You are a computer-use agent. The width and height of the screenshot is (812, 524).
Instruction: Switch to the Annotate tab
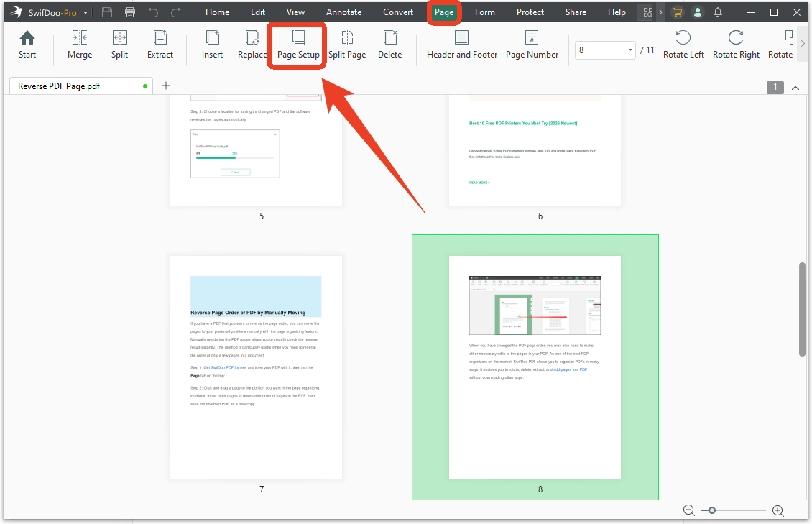[x=344, y=12]
